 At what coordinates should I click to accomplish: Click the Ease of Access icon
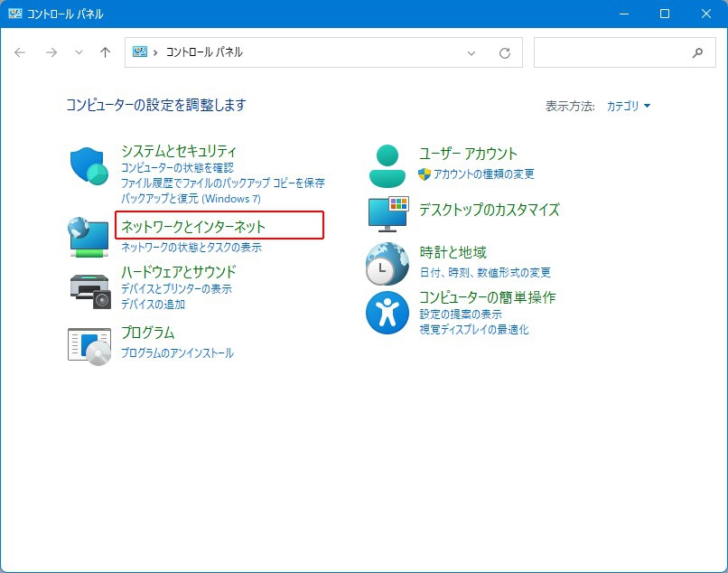(387, 312)
